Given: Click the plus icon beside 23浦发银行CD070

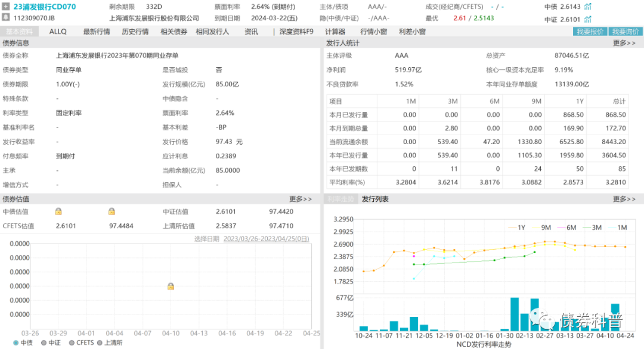Looking at the screenshot, I should [6, 7].
